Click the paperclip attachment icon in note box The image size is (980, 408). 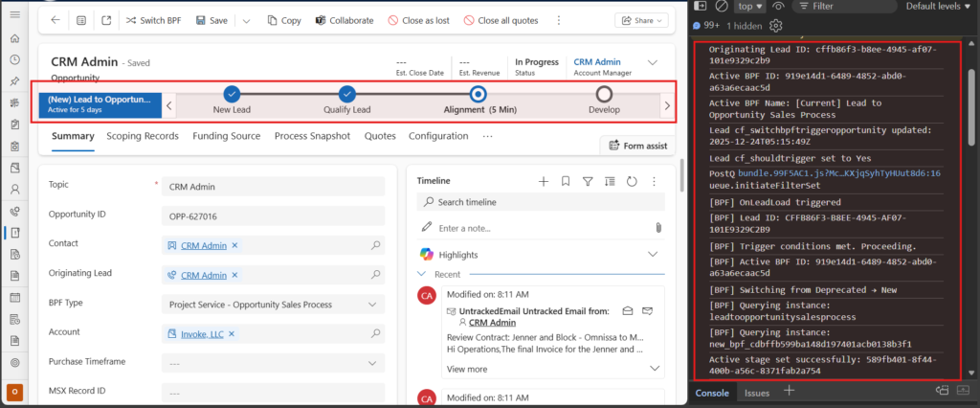click(657, 228)
